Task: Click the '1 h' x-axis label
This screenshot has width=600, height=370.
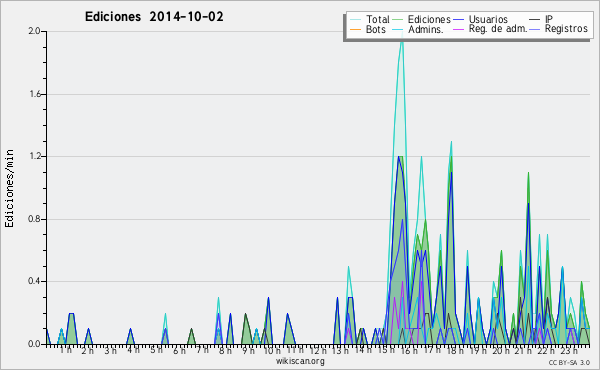Action: (x=65, y=350)
